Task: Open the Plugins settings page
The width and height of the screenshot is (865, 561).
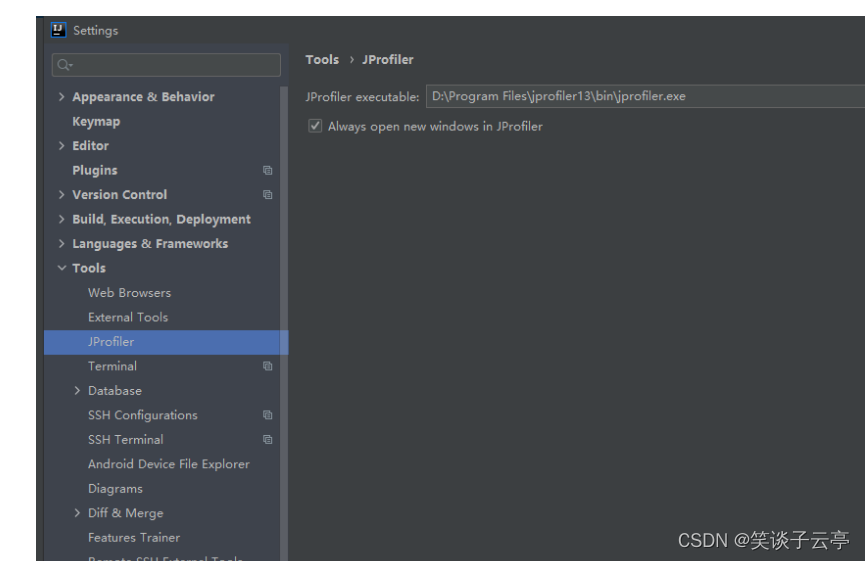Action: point(95,170)
